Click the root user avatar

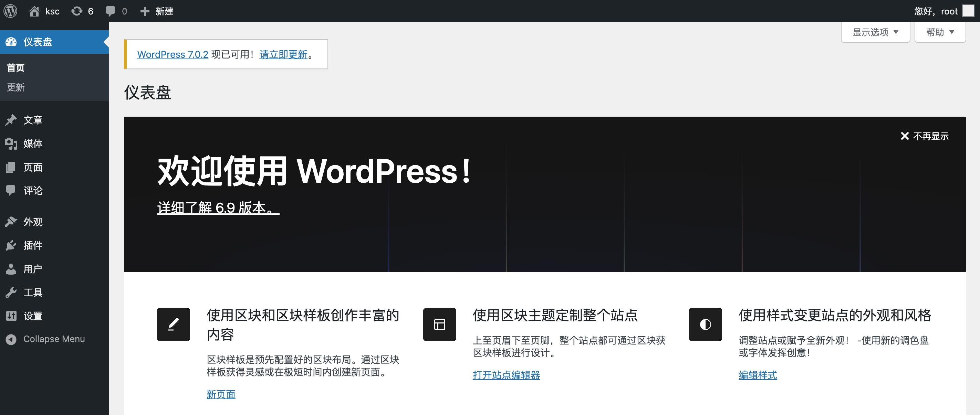968,11
